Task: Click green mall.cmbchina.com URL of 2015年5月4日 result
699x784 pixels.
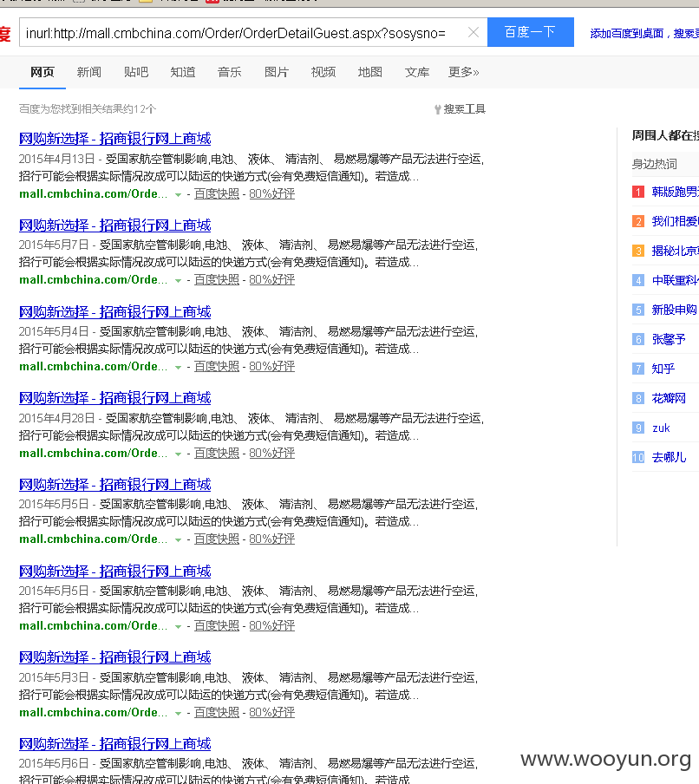Action: point(93,367)
